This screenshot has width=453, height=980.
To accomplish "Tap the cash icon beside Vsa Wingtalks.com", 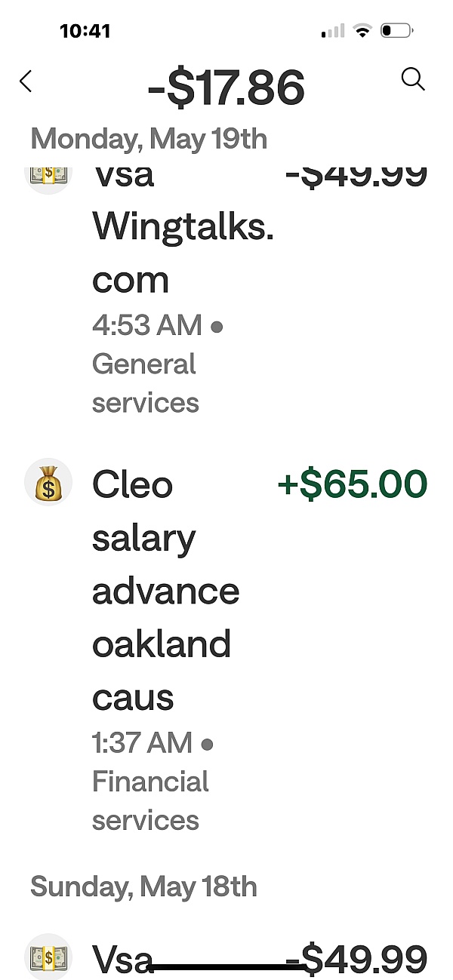I will coord(48,174).
